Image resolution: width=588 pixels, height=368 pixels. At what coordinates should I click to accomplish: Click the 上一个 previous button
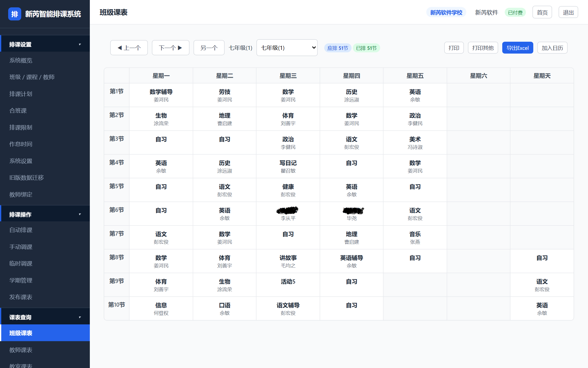click(x=129, y=48)
